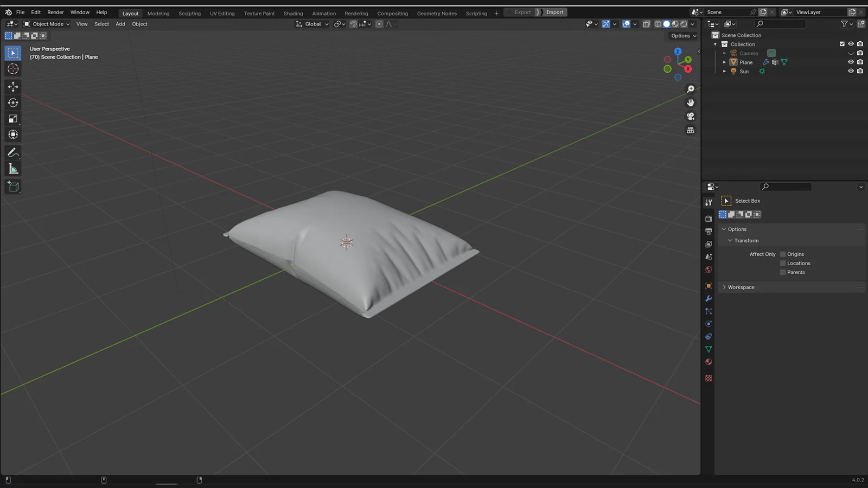
Task: Select the Rotate tool
Action: 13,102
